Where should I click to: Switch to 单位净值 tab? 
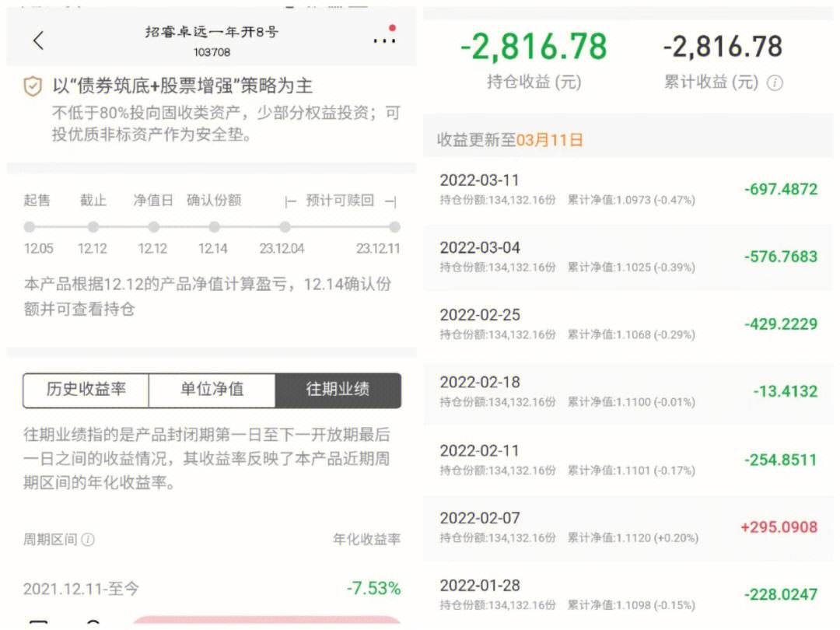tap(212, 390)
